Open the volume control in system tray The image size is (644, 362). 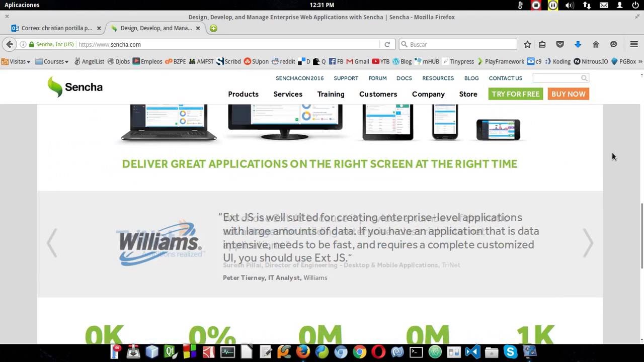570,5
